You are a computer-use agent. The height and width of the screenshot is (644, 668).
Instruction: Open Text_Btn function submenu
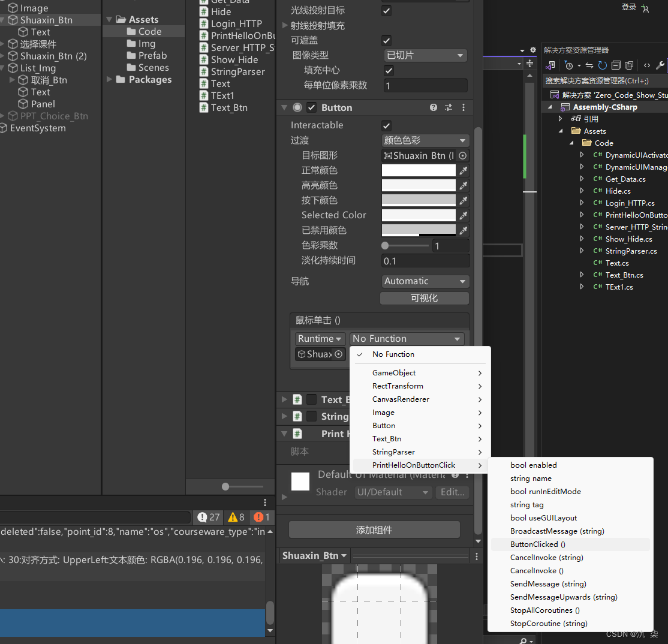[420, 439]
